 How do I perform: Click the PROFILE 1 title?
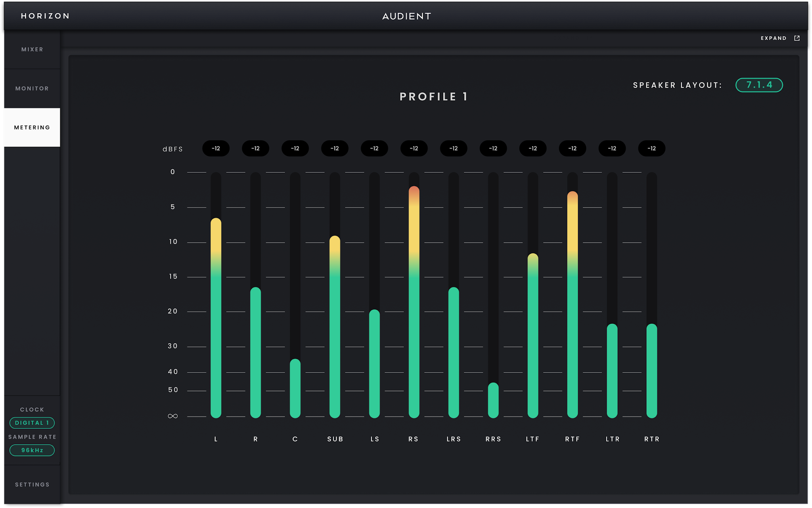pyautogui.click(x=434, y=97)
